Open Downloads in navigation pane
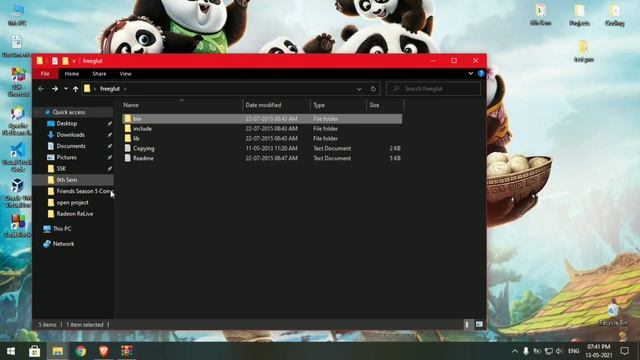Image resolution: width=640 pixels, height=360 pixels. coord(70,135)
